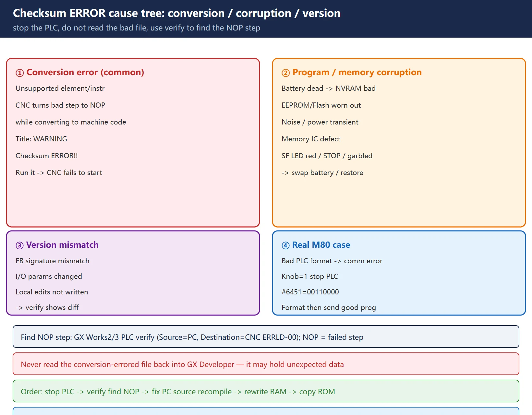532x415 pixels.
Task: Click 'Format then send good prog'
Action: pyautogui.click(x=329, y=308)
